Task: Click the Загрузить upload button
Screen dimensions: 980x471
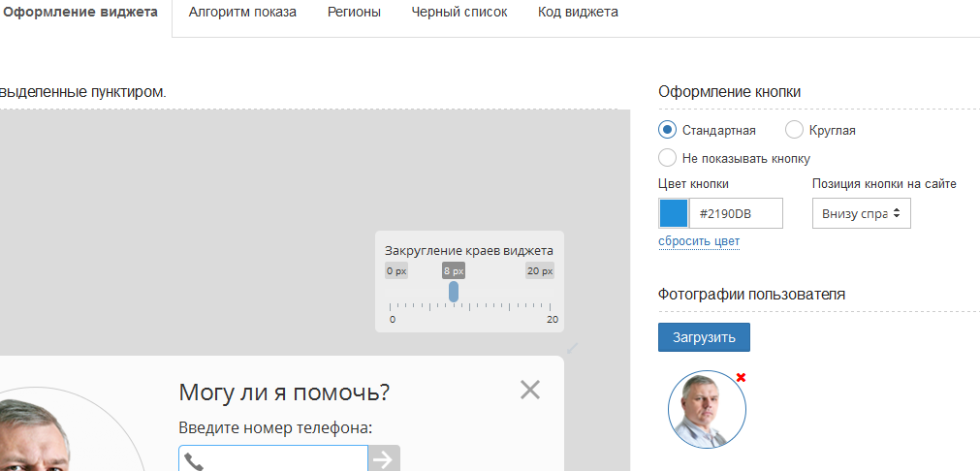Action: (704, 337)
